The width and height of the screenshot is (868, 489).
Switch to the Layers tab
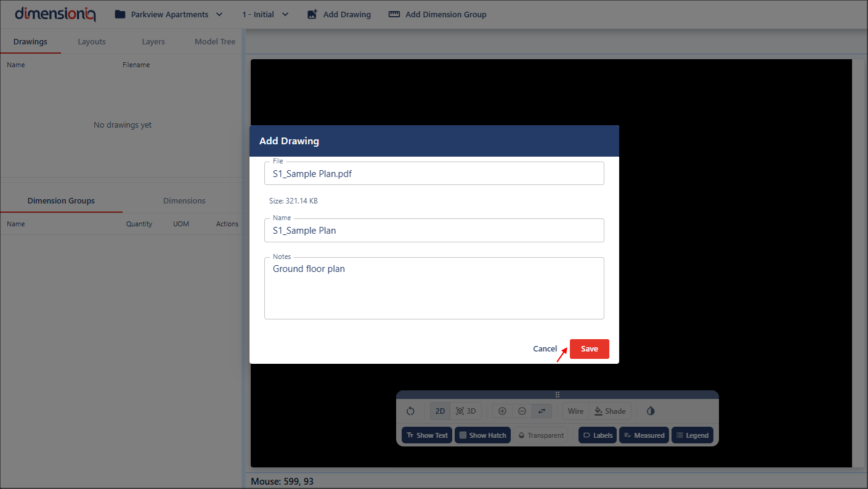pos(153,42)
